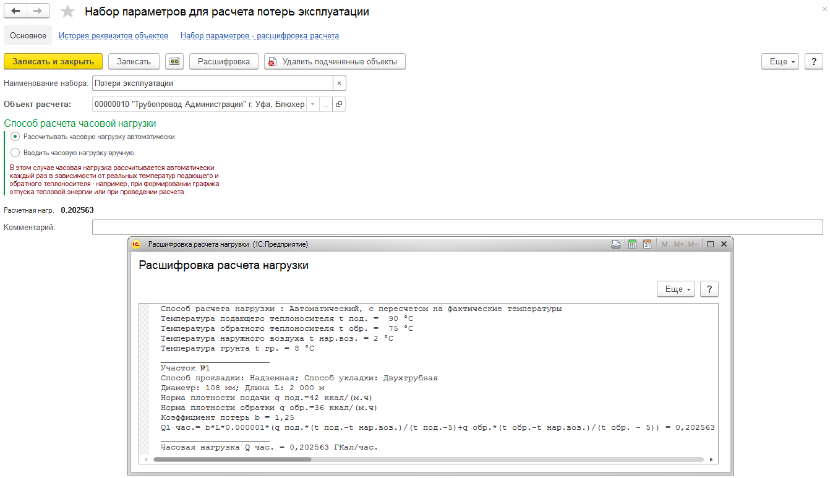Click the small link icon button beside Записать

click(174, 61)
